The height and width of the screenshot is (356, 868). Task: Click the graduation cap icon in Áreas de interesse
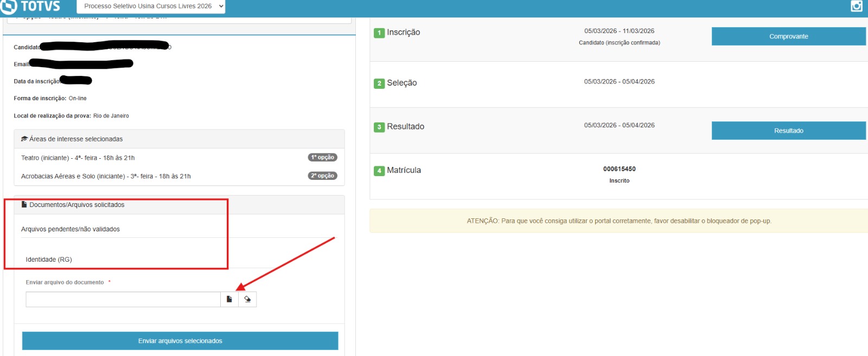point(24,139)
